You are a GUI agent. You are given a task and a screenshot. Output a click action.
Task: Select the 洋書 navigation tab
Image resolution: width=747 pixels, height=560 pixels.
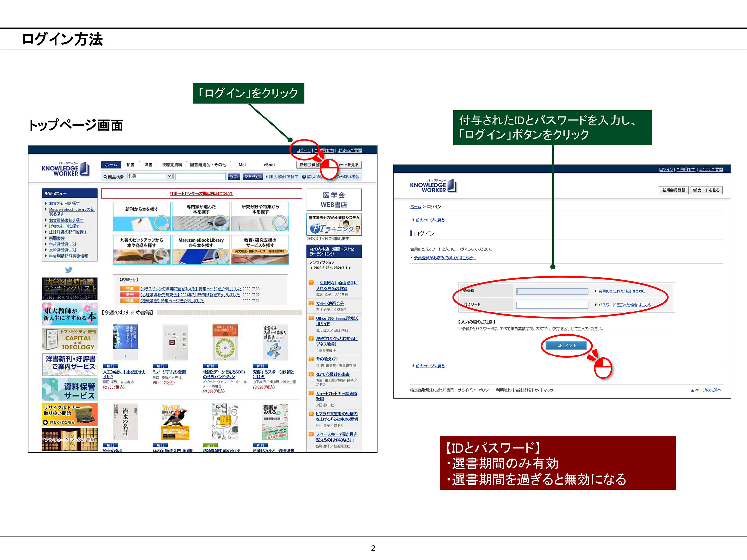pyautogui.click(x=148, y=165)
